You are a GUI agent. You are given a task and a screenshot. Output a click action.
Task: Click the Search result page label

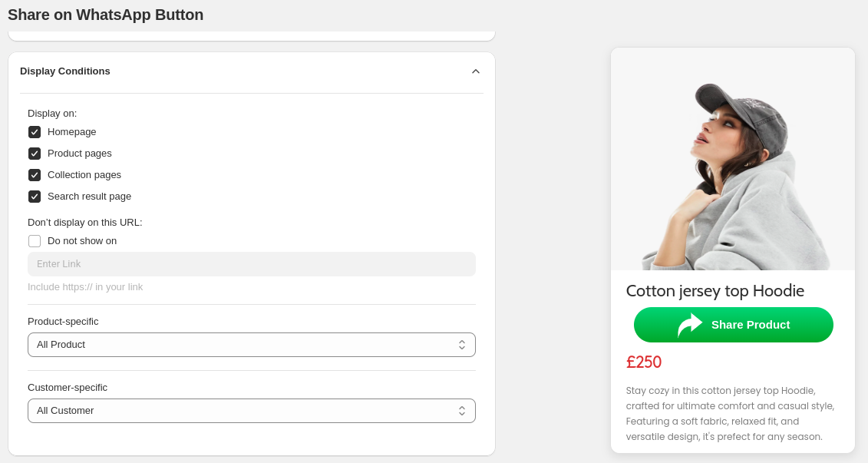[89, 197]
